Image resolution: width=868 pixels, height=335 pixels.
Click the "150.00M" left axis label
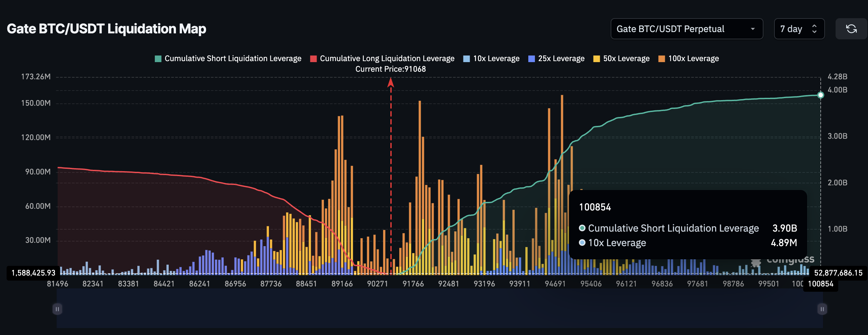(x=36, y=103)
